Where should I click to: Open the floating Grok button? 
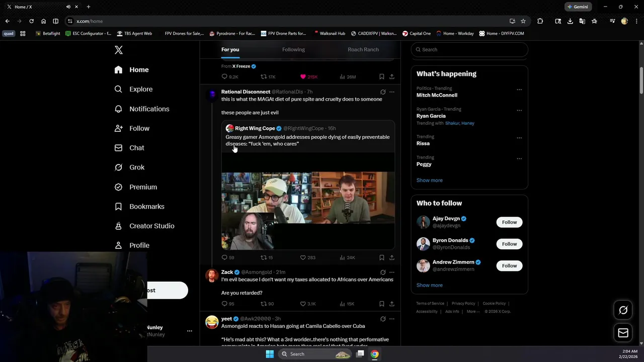[623, 310]
